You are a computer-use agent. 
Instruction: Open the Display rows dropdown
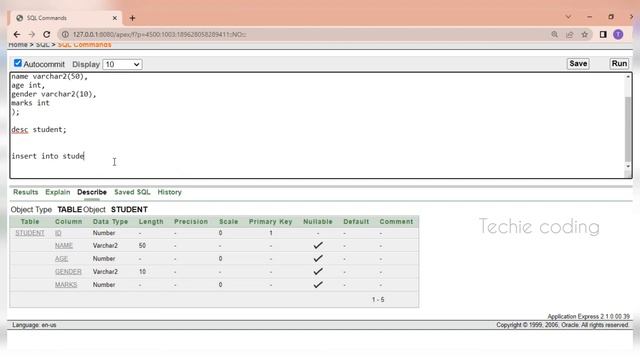point(122,64)
